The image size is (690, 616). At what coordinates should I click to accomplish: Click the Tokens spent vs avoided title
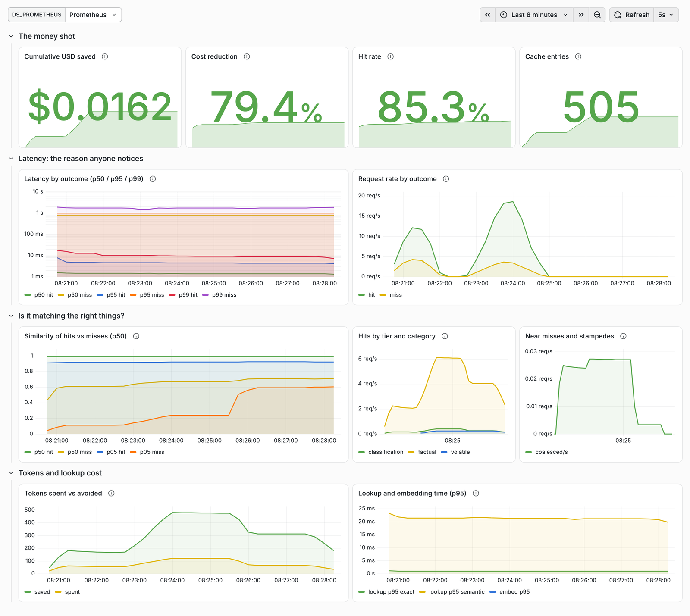63,493
